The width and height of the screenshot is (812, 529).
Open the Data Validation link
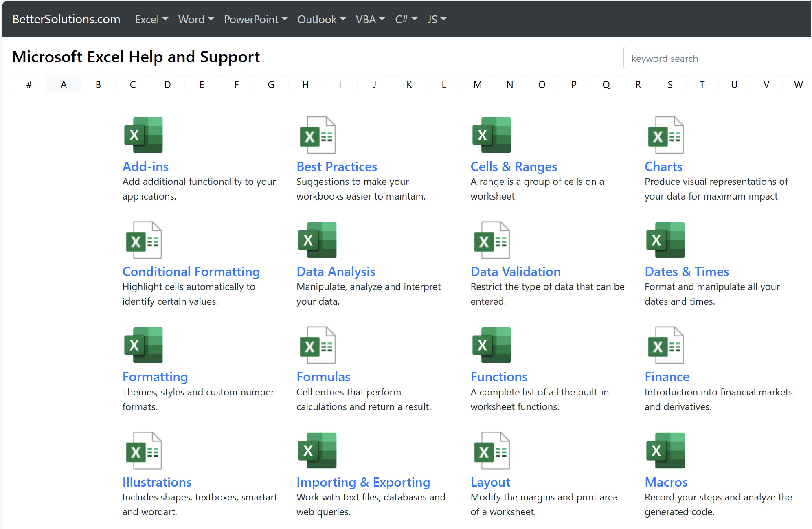(x=516, y=272)
